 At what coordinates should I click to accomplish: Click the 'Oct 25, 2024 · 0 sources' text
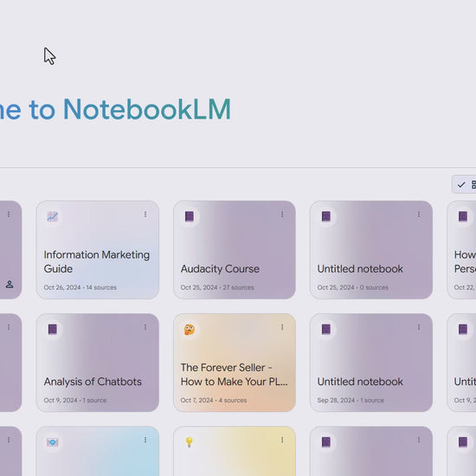[353, 287]
